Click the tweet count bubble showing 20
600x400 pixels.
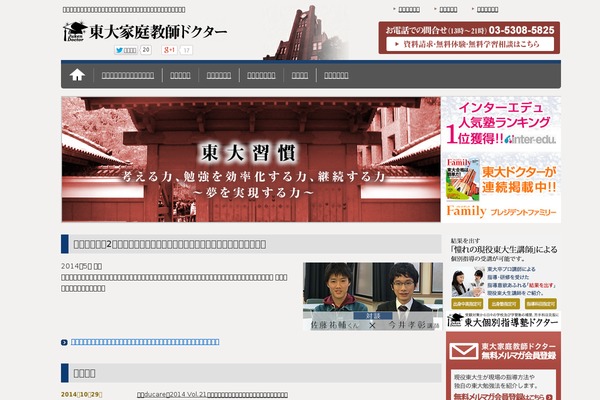[x=146, y=50]
